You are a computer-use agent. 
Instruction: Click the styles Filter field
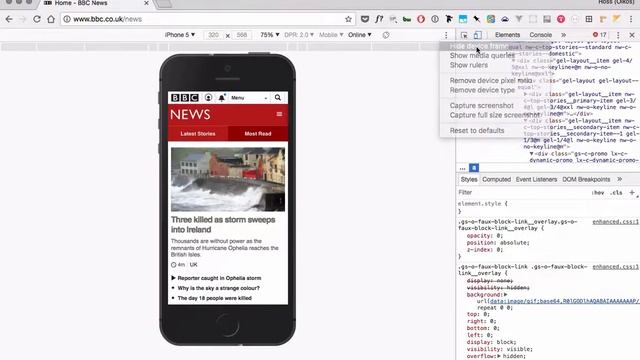522,192
